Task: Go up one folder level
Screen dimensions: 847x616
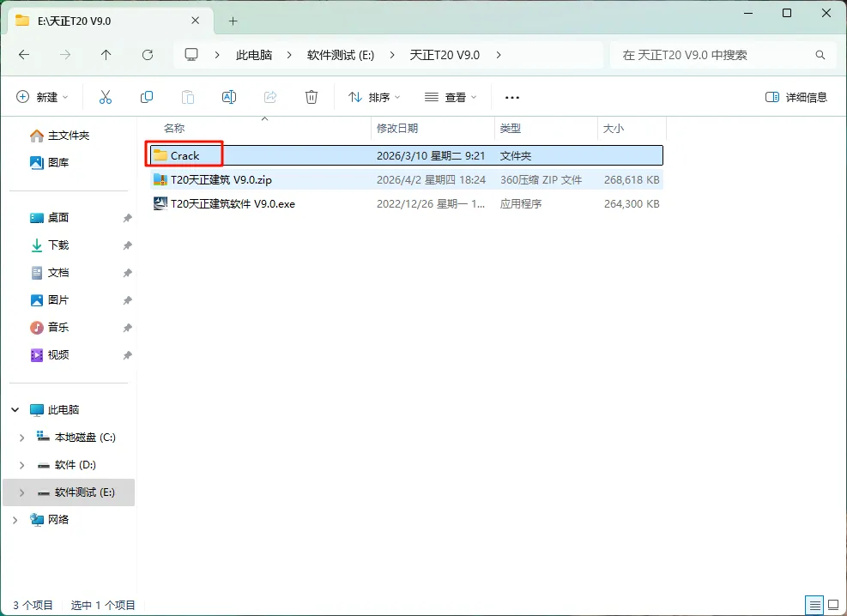Action: click(106, 55)
